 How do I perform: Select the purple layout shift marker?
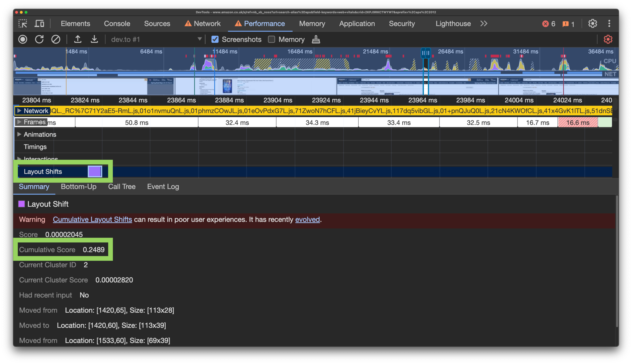coord(95,171)
